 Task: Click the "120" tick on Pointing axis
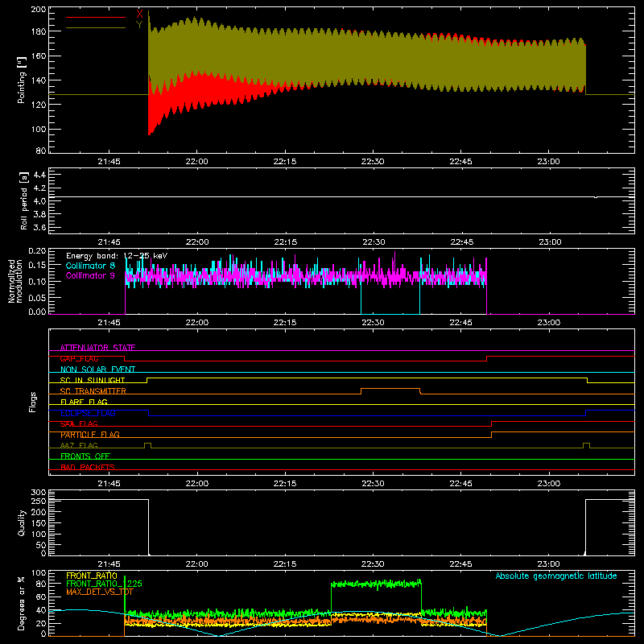click(39, 105)
